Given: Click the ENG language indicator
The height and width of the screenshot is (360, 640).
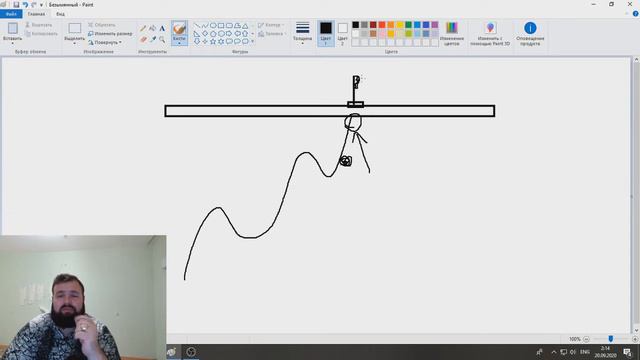Looking at the screenshot, I should click(584, 352).
